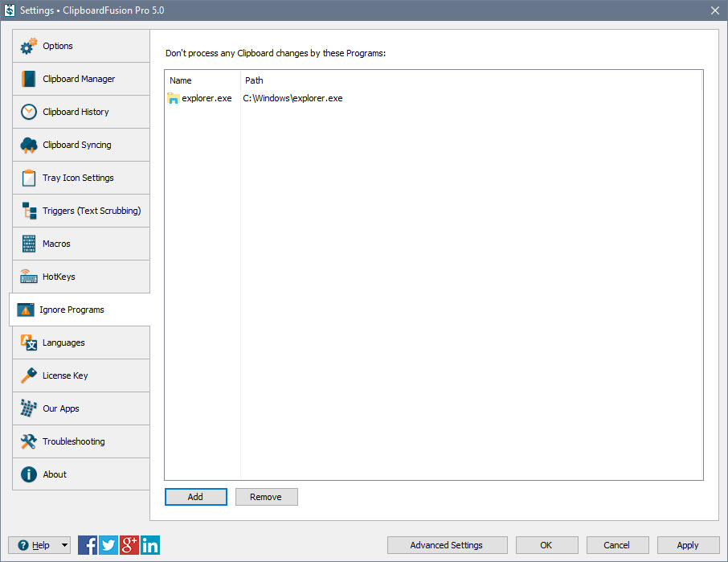
Task: Go to the Clipboard History tab
Action: [x=81, y=112]
